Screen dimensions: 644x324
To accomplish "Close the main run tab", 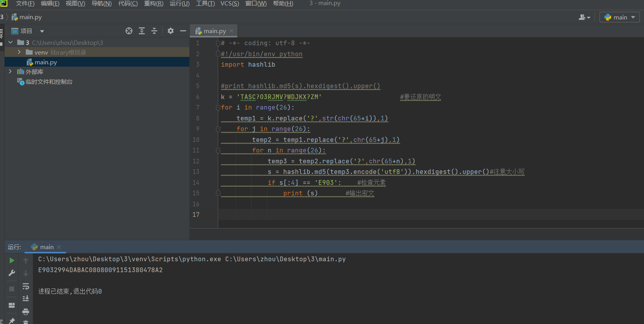I will [59, 247].
